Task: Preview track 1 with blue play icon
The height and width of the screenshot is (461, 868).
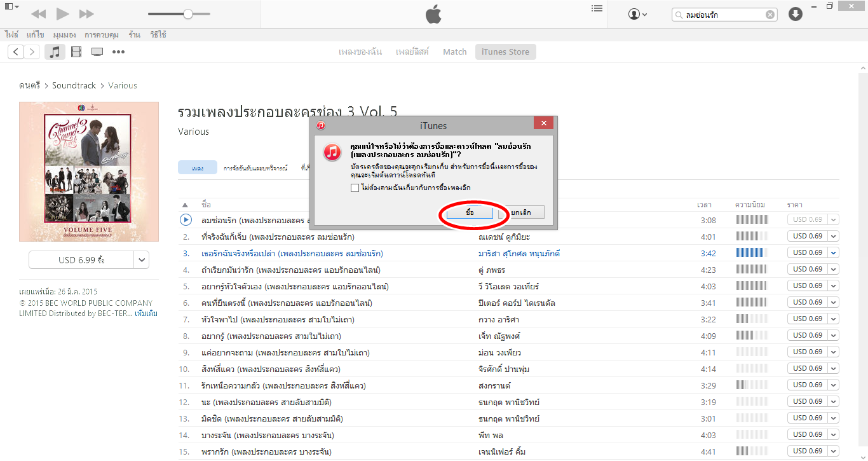Action: [x=186, y=219]
